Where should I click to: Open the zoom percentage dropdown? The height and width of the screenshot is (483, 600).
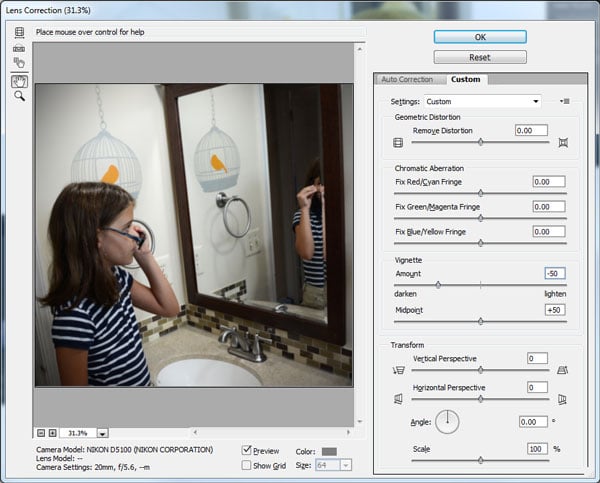point(103,433)
